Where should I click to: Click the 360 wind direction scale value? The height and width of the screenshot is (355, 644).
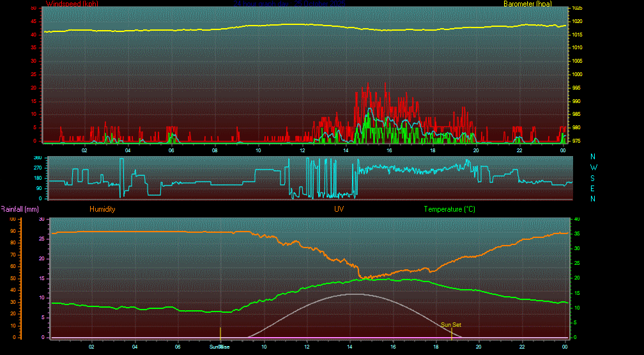(x=37, y=157)
